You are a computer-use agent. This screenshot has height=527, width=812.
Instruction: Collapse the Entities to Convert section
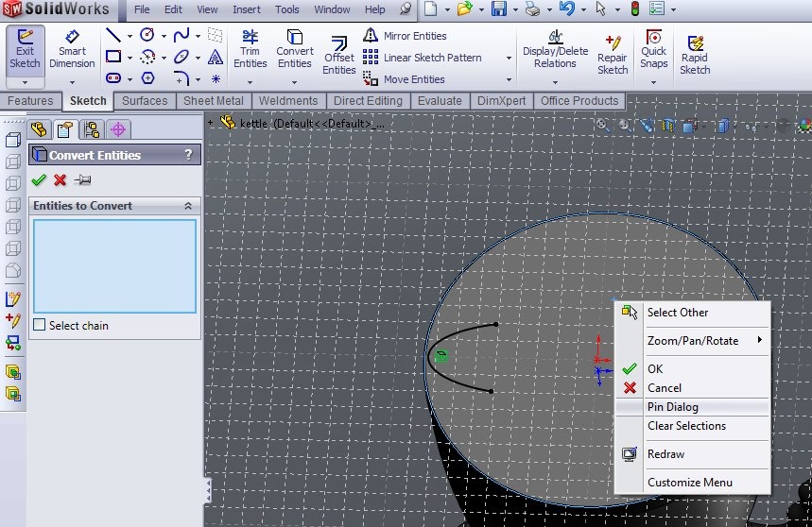[x=187, y=206]
